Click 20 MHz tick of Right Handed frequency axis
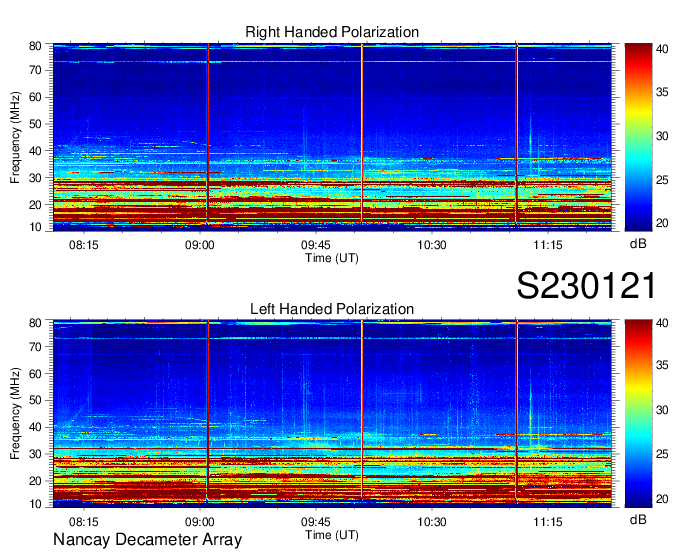This screenshot has height=552, width=680. (35, 205)
